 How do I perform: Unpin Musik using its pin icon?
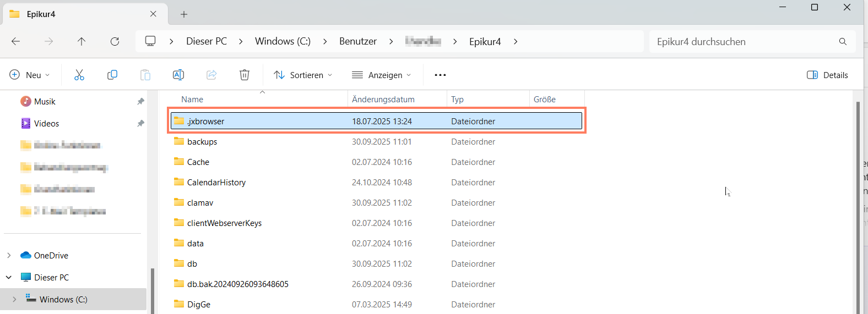(140, 101)
